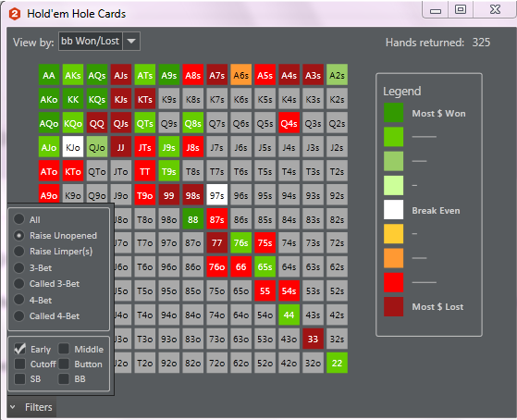Click the red Q4s cell
Image resolution: width=517 pixels, height=420 pixels.
click(289, 123)
